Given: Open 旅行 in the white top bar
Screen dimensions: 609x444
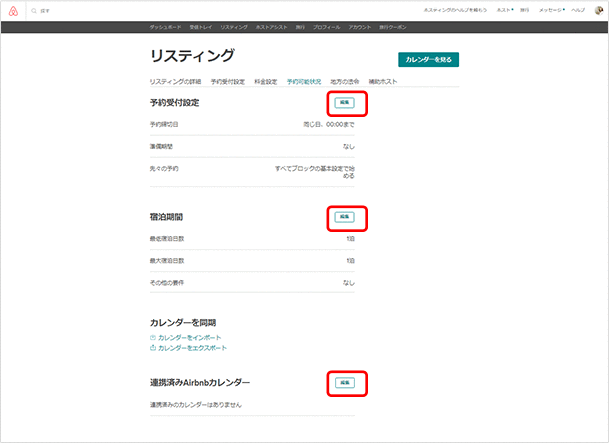Looking at the screenshot, I should pos(525,10).
